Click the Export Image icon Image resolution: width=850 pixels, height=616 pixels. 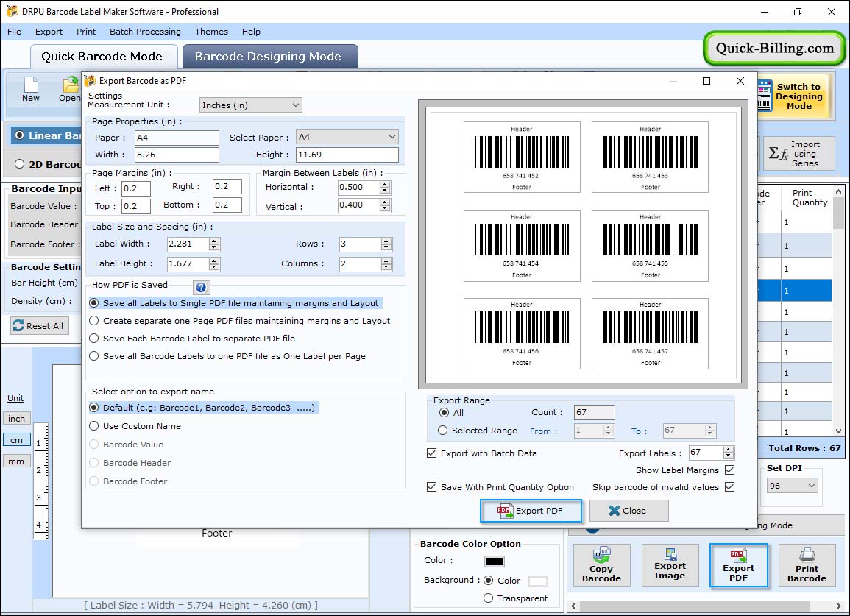670,553
